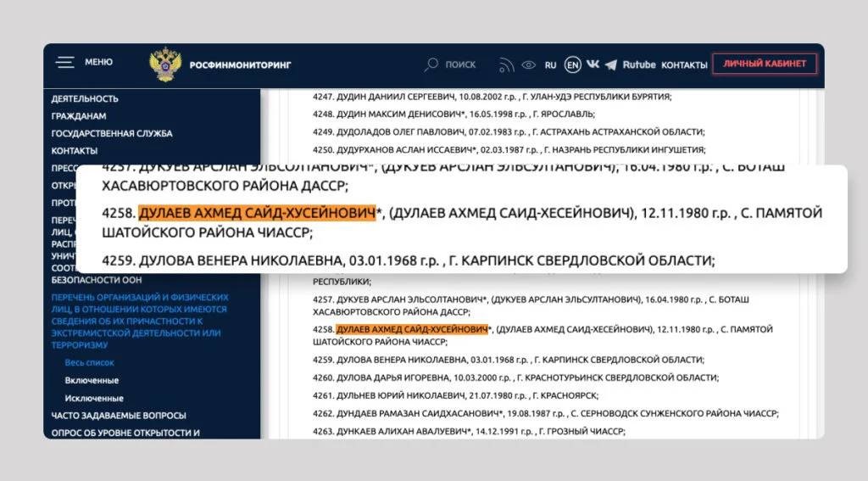The image size is (868, 481).
Task: Click the Rosfinmonitoring coat of arms logo
Action: 164,64
